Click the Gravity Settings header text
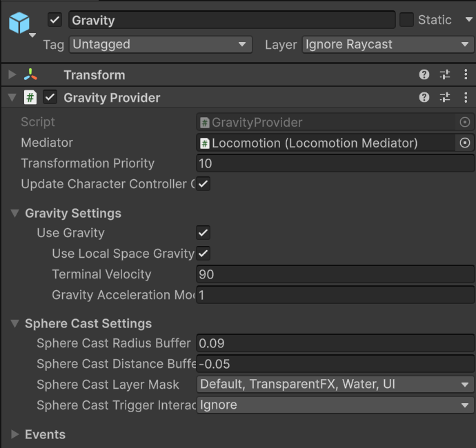 click(x=73, y=213)
